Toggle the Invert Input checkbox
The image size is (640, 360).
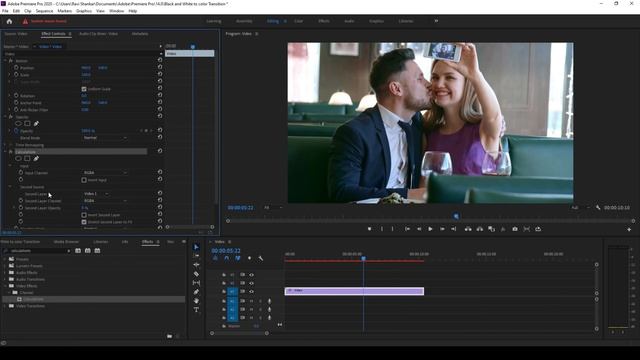(84, 180)
